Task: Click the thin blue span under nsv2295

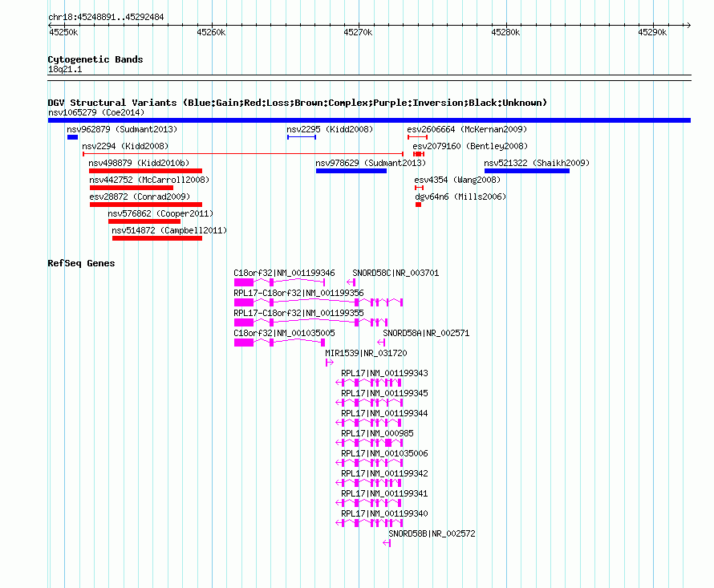Action: 302,137
